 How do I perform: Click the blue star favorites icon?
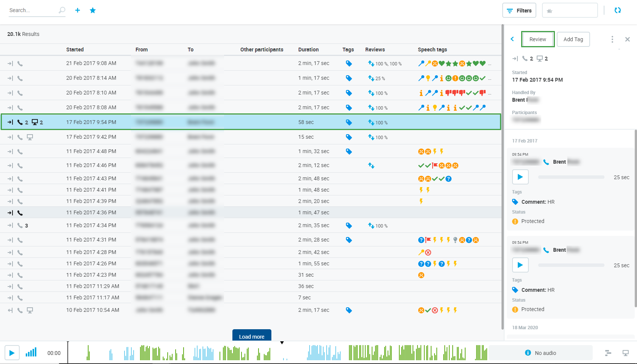click(93, 10)
